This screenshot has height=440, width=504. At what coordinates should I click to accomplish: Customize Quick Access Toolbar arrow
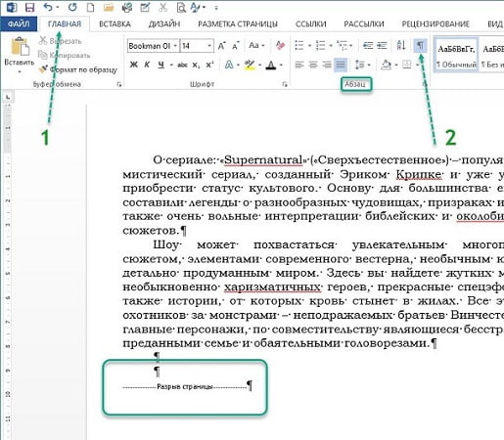pos(216,8)
